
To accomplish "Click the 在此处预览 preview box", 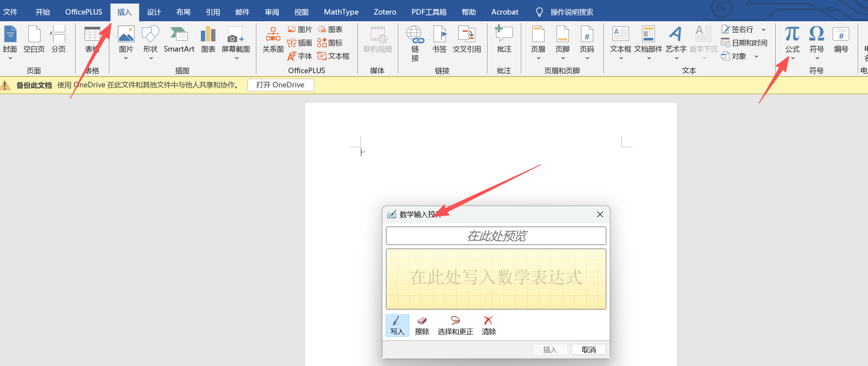I will [496, 236].
